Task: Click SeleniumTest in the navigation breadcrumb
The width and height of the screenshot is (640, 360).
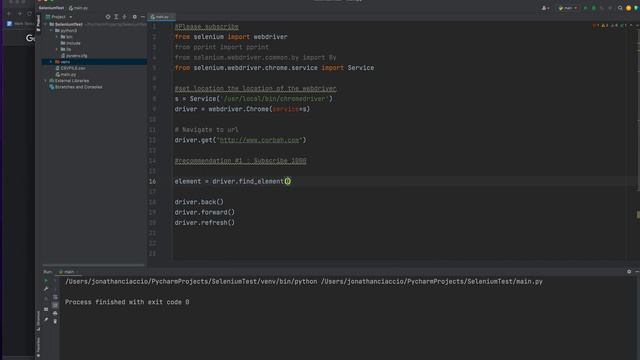Action: (x=51, y=8)
